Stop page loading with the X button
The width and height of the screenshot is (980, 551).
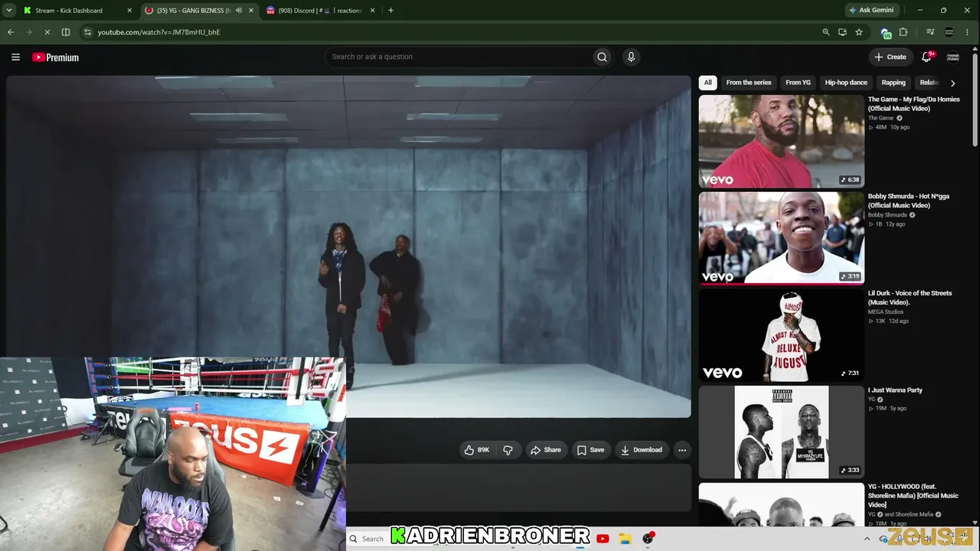pos(47,32)
